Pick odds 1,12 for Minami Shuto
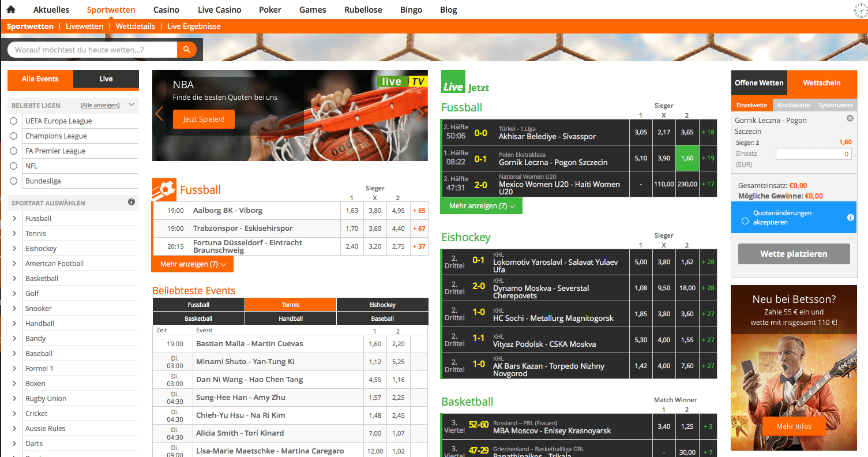The image size is (868, 457). 375,362
